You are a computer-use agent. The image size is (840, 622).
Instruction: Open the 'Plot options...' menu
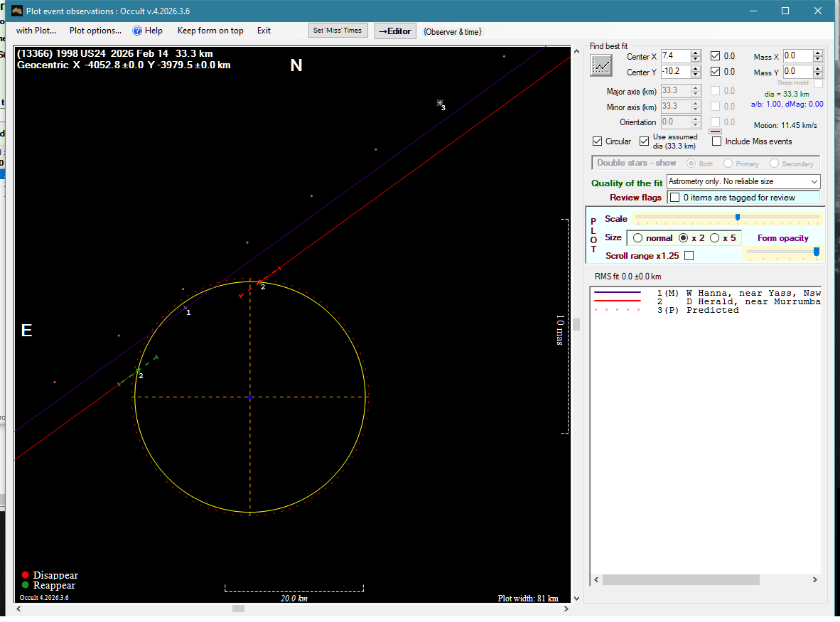(x=95, y=31)
